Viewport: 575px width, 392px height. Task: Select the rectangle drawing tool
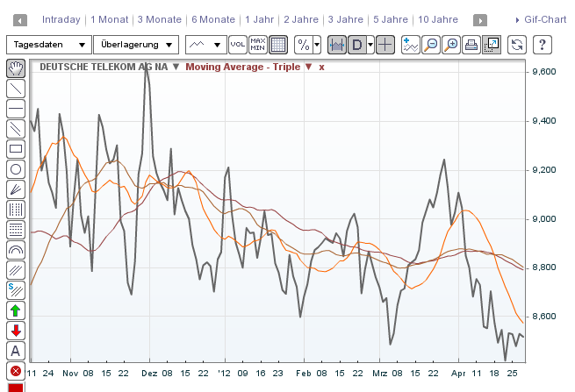click(16, 149)
